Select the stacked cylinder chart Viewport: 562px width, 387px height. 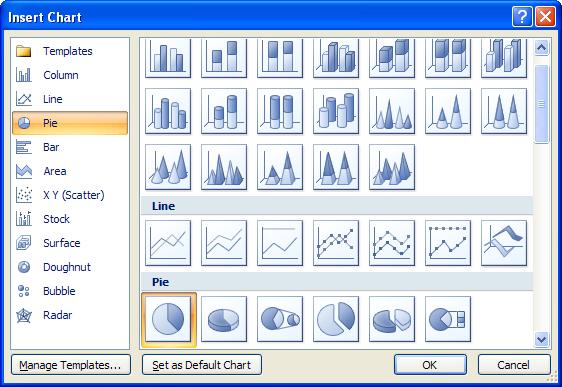[x=224, y=111]
